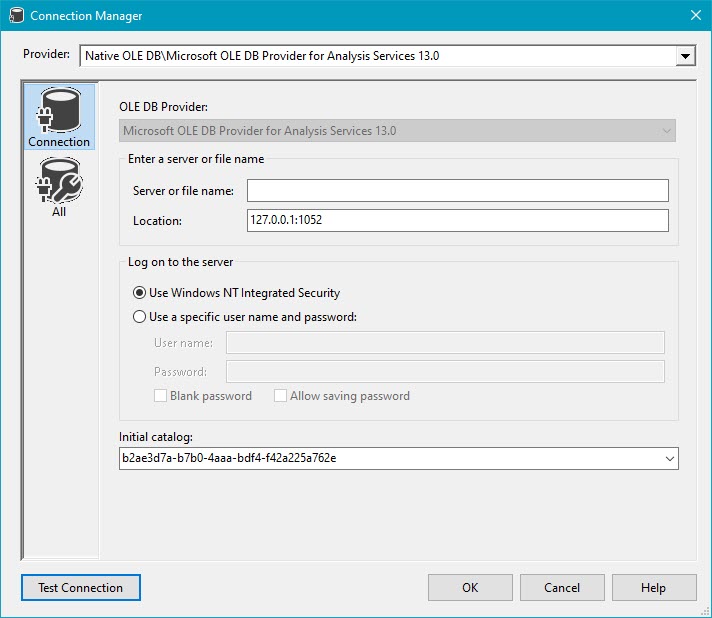The width and height of the screenshot is (712, 618).
Task: Open the All properties page icon
Action: [59, 188]
